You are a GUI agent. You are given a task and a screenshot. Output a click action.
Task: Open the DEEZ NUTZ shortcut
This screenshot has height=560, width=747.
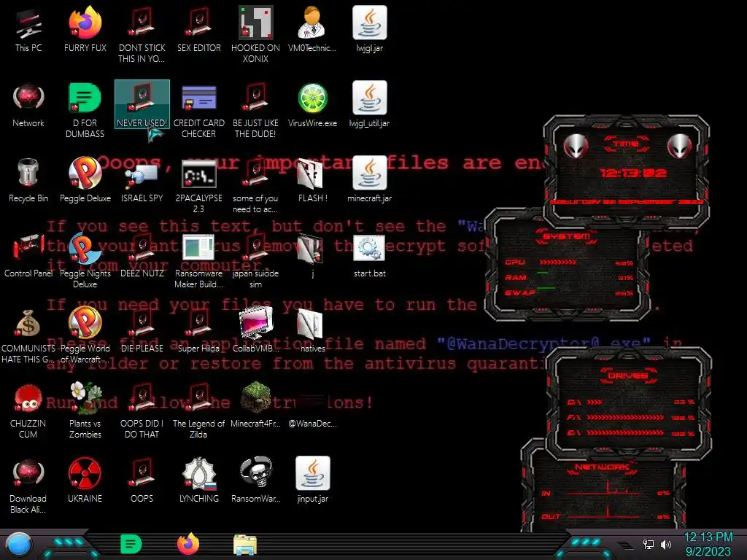point(142,255)
